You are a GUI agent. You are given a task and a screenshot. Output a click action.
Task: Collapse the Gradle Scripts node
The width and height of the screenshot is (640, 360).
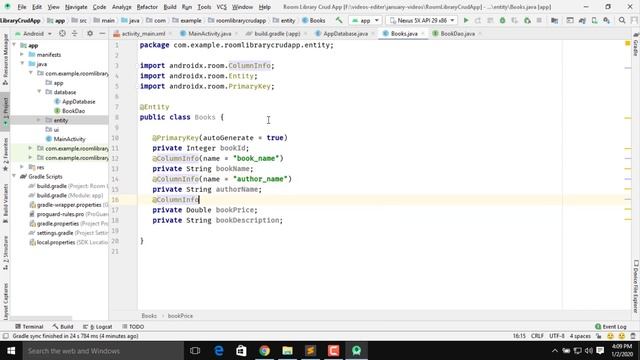pyautogui.click(x=15, y=176)
